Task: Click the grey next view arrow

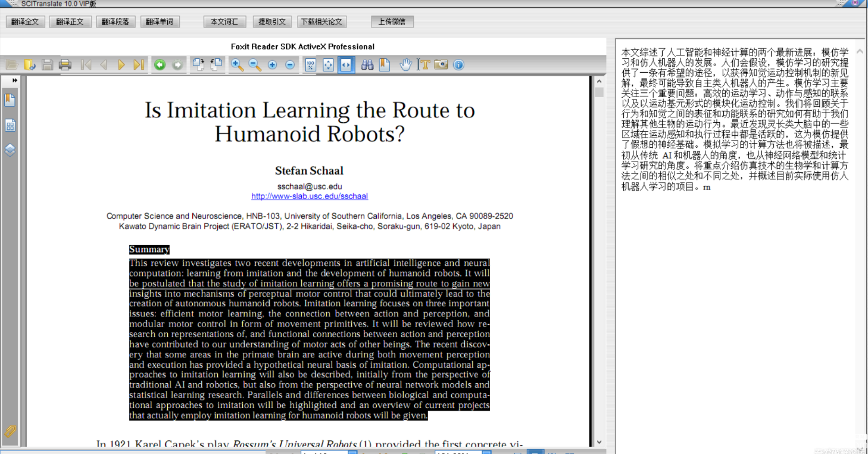Action: click(x=177, y=65)
